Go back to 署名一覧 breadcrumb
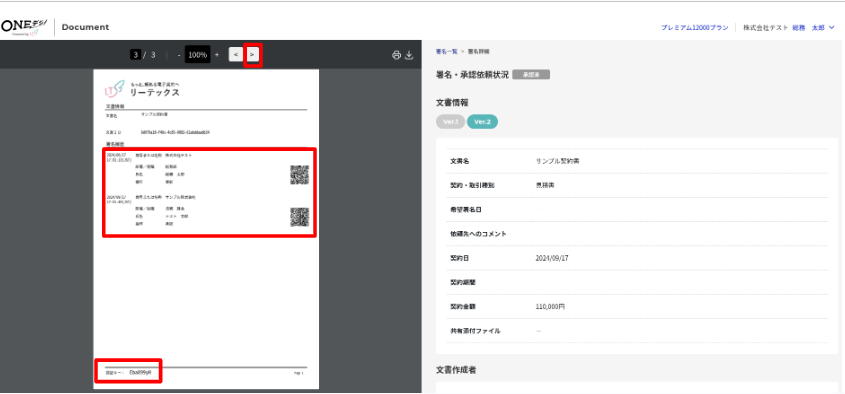The width and height of the screenshot is (845, 394). click(446, 52)
